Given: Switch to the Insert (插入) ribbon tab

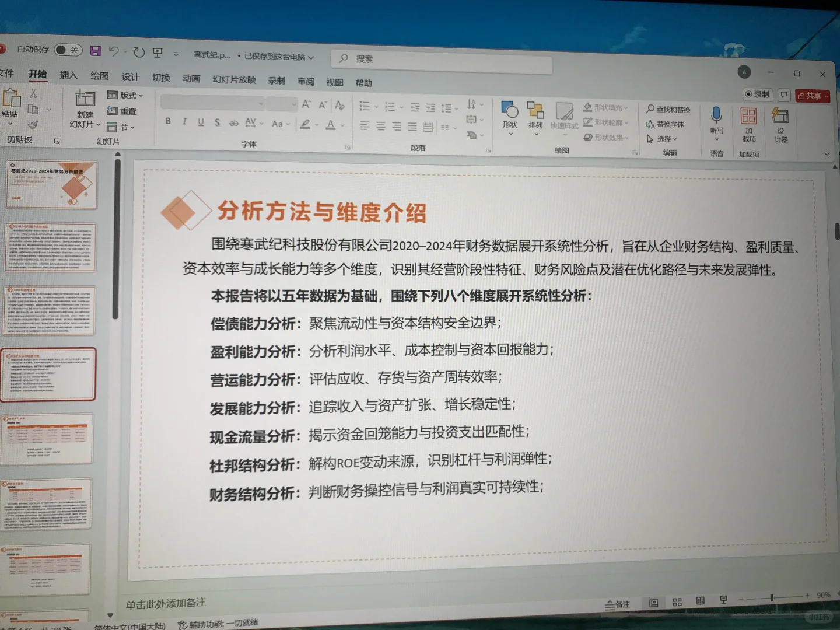Looking at the screenshot, I should (68, 76).
